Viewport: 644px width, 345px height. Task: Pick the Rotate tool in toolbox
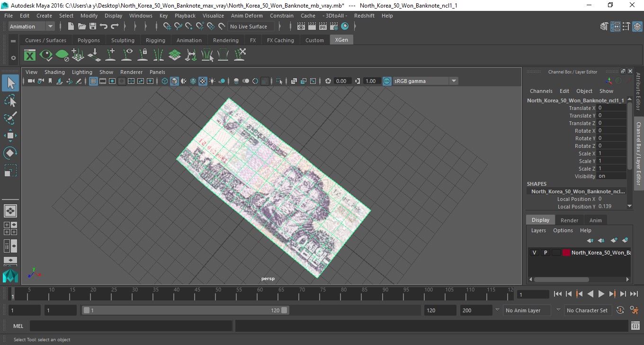pyautogui.click(x=10, y=153)
